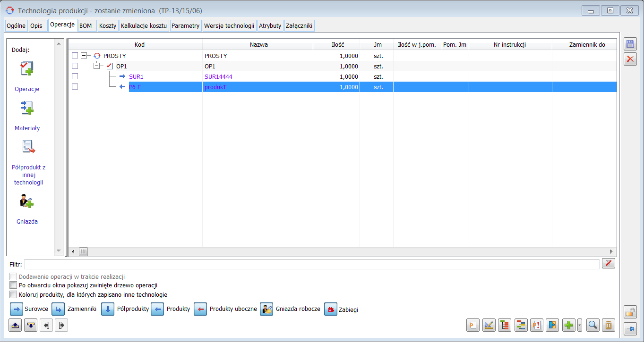Viewport: 644px width, 343px height.
Task: Sort by the Nazwa column header
Action: pyautogui.click(x=259, y=45)
